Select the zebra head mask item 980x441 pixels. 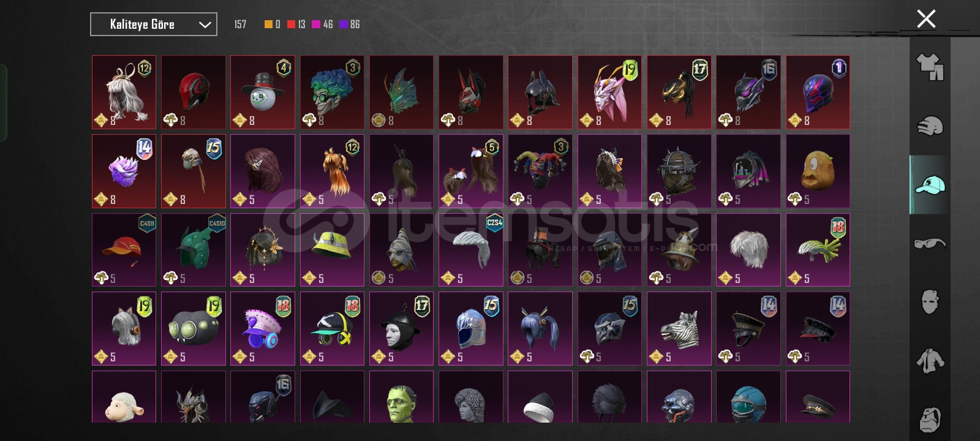(679, 328)
